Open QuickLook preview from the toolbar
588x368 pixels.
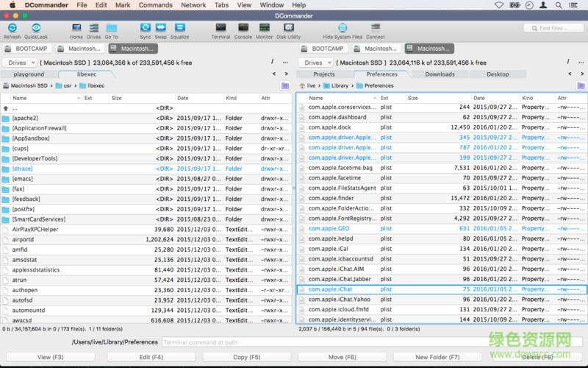point(36,29)
